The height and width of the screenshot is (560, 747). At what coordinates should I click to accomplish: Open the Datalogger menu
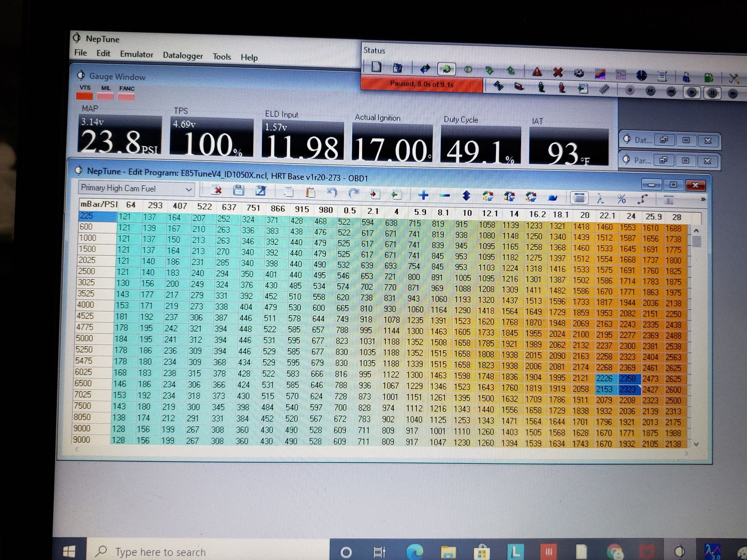click(183, 56)
